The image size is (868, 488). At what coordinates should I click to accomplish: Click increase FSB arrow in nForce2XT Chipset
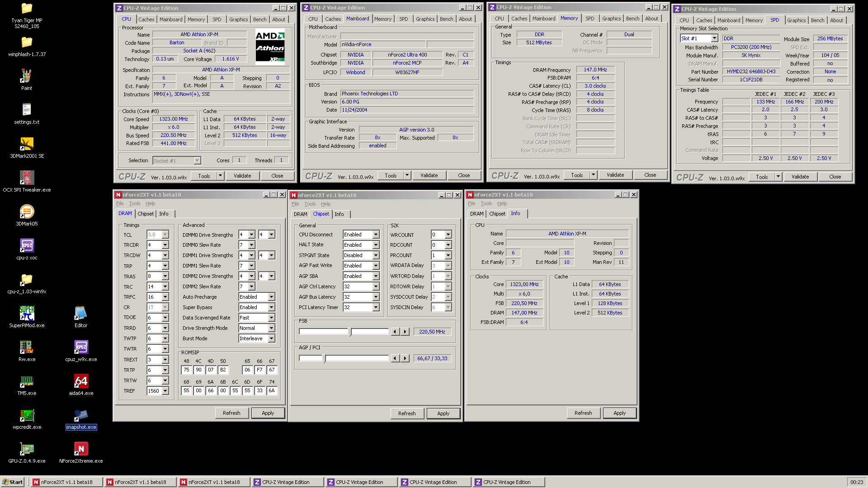[x=405, y=332]
